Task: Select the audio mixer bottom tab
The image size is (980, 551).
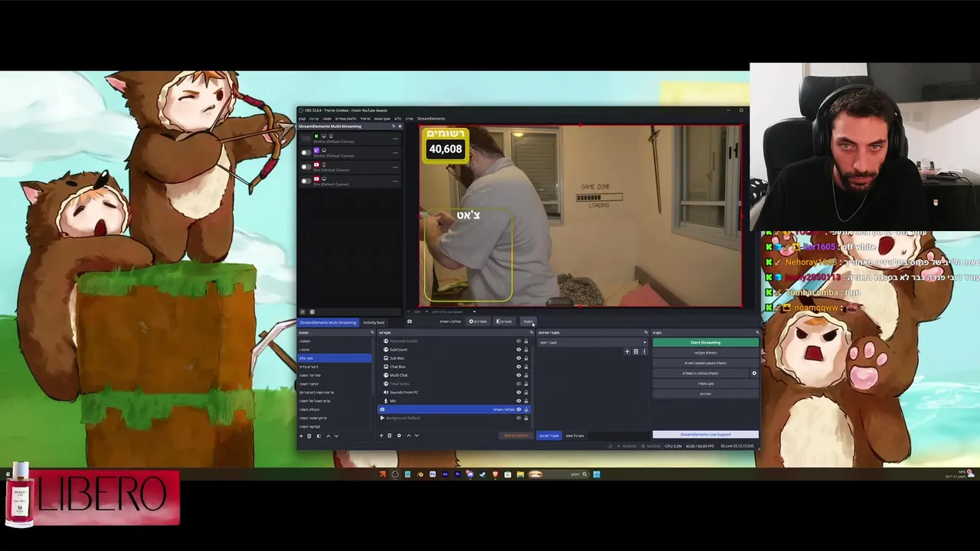Action: point(575,435)
